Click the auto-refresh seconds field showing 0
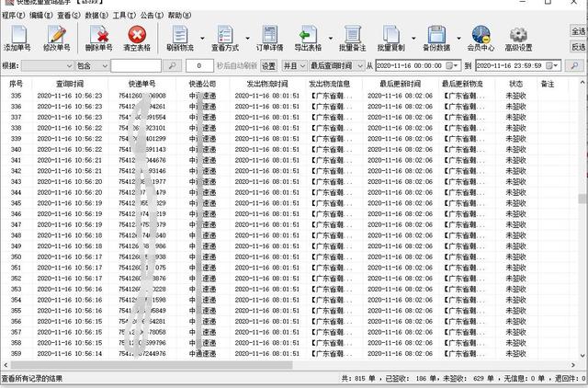588x388 pixels. click(199, 65)
